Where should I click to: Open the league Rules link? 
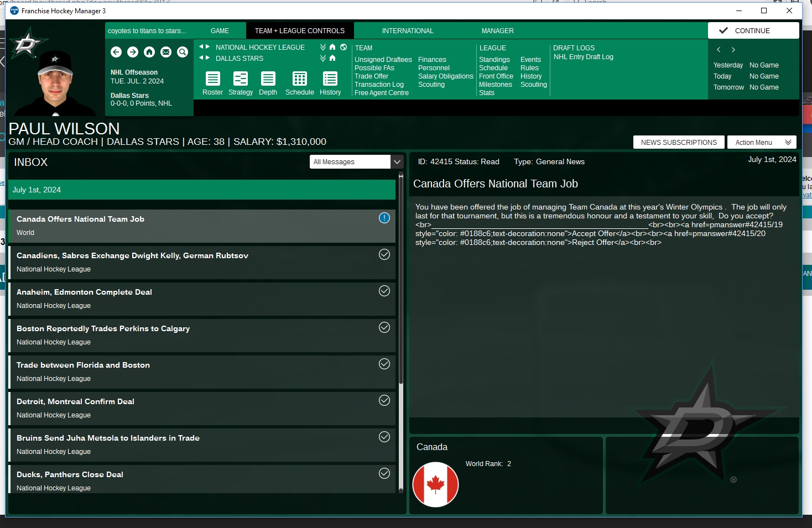tap(529, 68)
